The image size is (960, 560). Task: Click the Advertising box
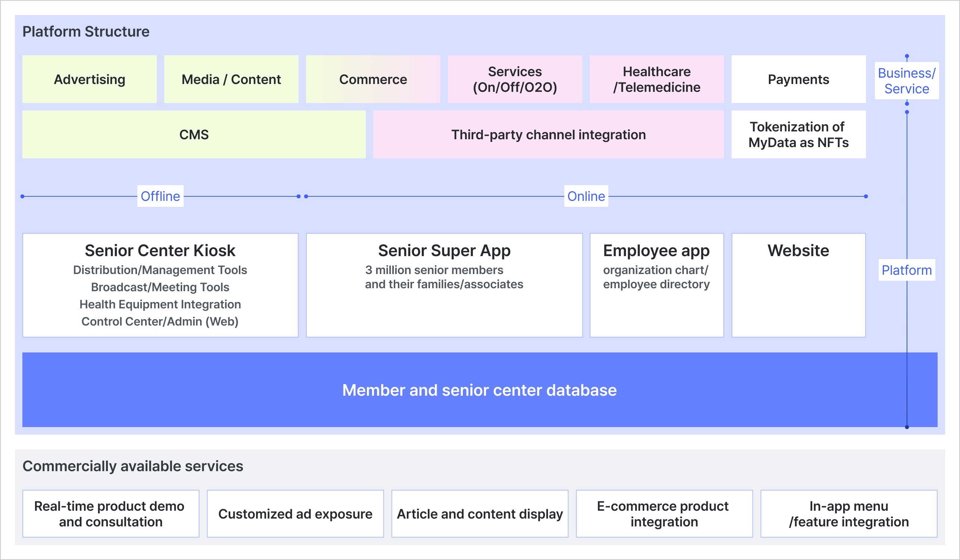coord(90,79)
